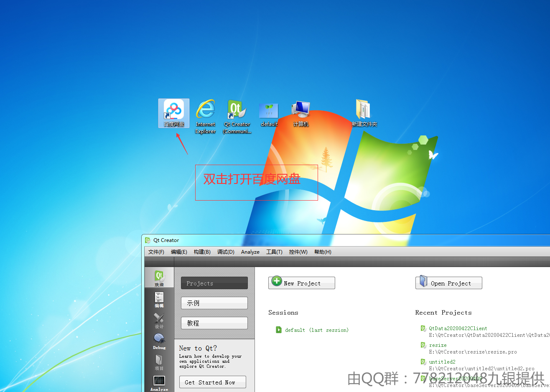
Task: Switch to Qt Creator 设计 mode
Action: click(159, 321)
